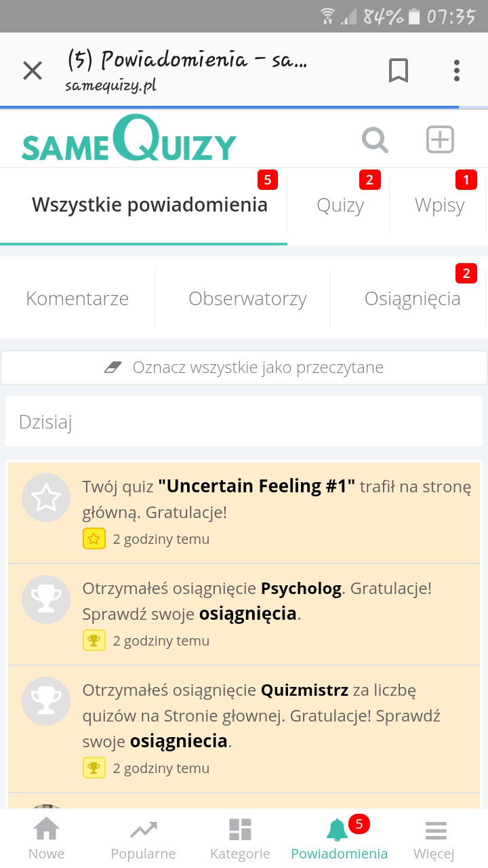The height and width of the screenshot is (868, 488).
Task: Tap the add new quiz plus icon
Action: coord(439,140)
